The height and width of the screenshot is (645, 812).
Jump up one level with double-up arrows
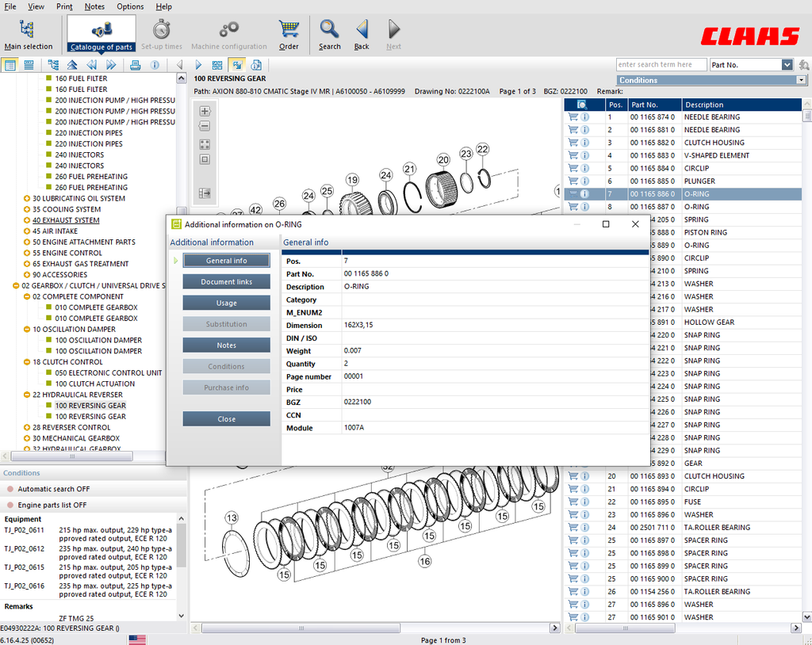[x=72, y=65]
